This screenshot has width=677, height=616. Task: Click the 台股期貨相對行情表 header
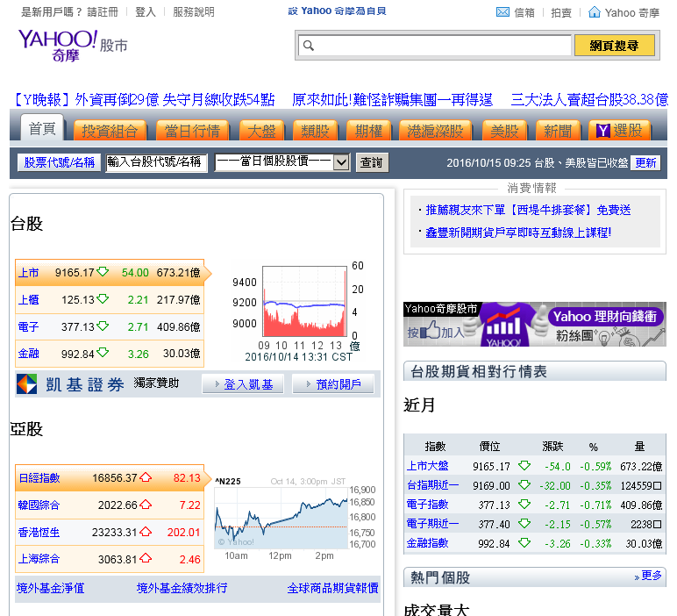point(535,371)
